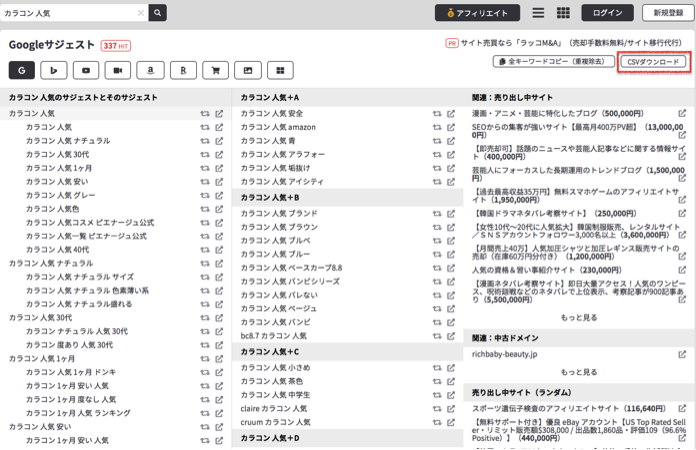Switch to YouTube suggest source
696x450 pixels.
click(x=86, y=70)
